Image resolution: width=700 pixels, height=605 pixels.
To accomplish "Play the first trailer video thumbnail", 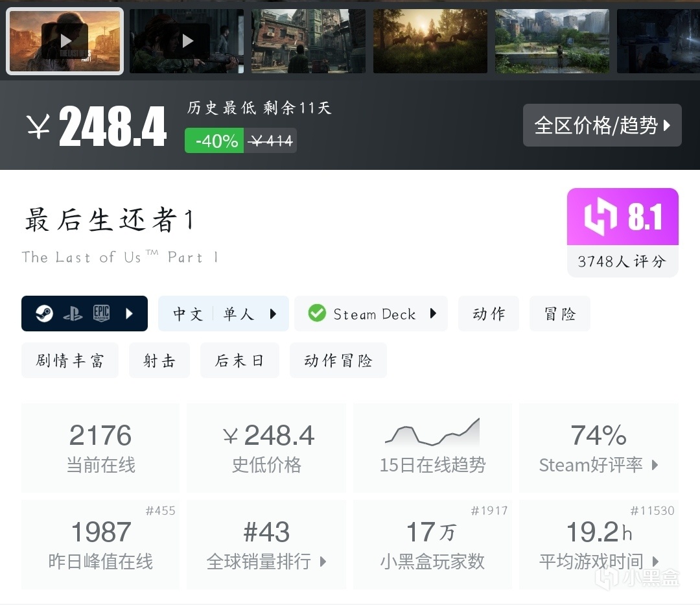I will (x=65, y=41).
